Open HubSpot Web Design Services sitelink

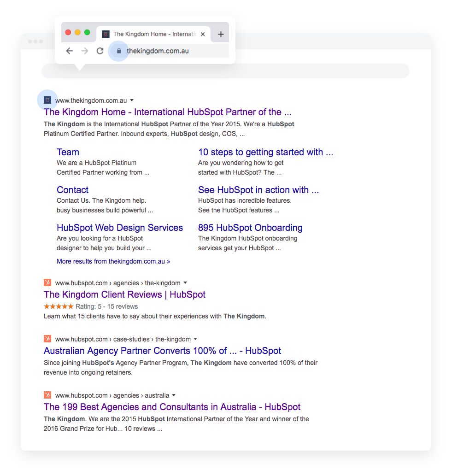point(120,228)
